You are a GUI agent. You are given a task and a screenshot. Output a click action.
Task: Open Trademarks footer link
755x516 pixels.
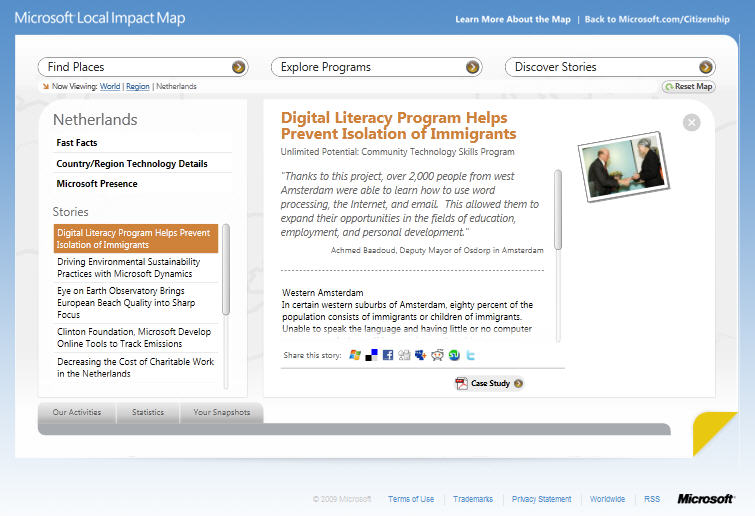tap(473, 499)
